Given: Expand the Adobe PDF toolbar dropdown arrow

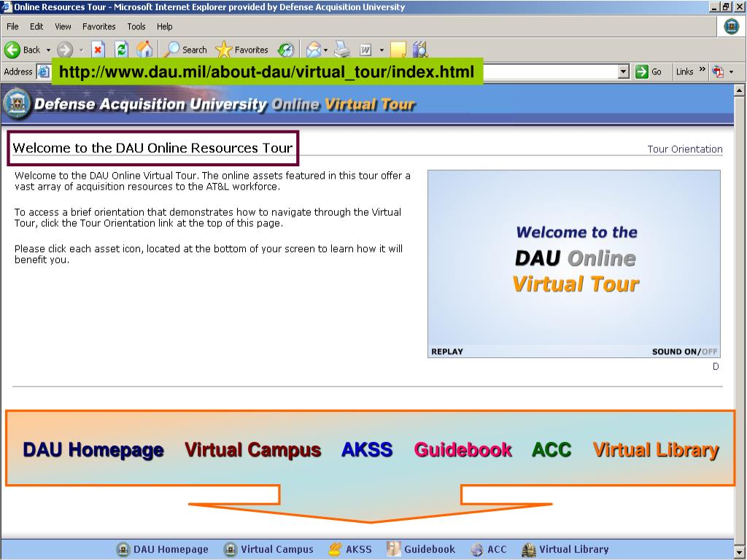Looking at the screenshot, I should click(x=731, y=72).
